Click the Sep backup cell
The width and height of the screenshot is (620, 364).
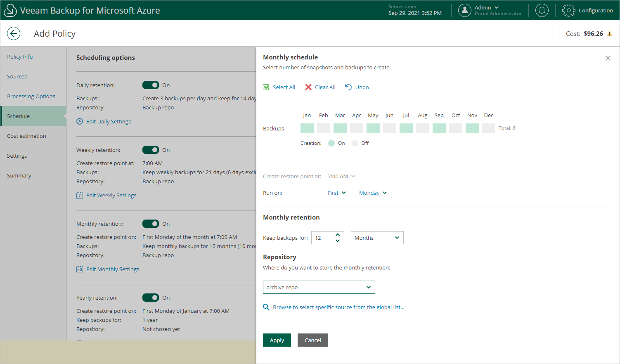439,128
